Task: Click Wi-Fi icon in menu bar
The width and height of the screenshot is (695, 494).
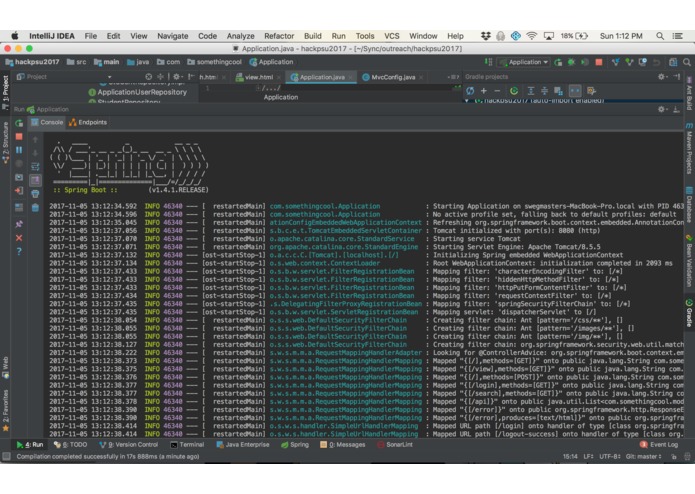Action: [531, 36]
